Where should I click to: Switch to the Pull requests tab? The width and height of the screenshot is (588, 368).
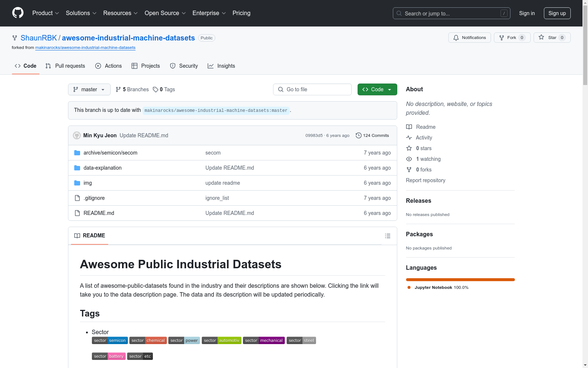click(x=65, y=66)
